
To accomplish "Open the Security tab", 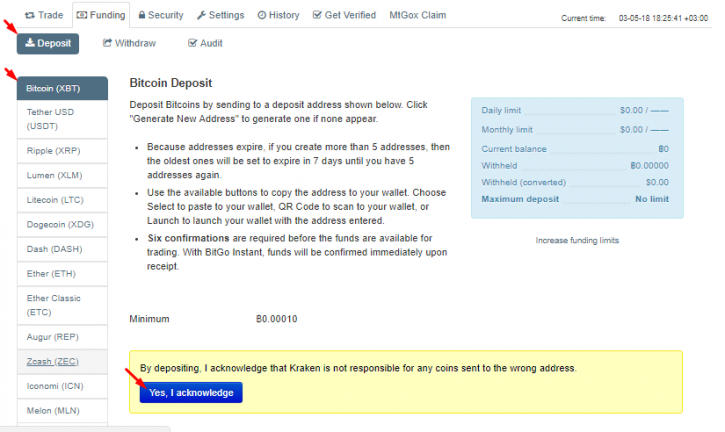I will point(161,15).
